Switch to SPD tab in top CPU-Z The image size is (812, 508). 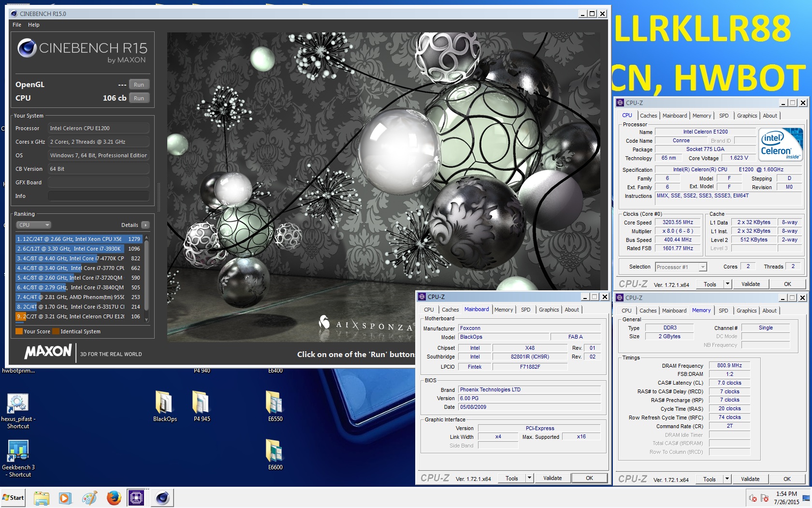(724, 116)
